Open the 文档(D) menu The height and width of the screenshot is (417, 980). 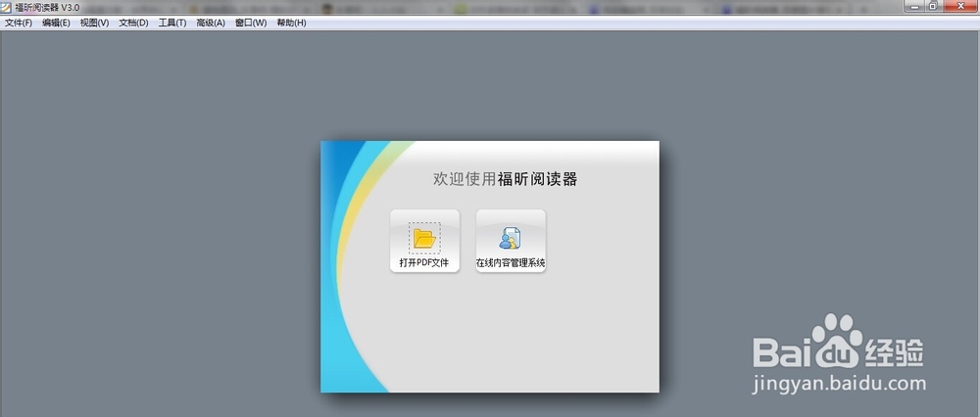pos(133,23)
